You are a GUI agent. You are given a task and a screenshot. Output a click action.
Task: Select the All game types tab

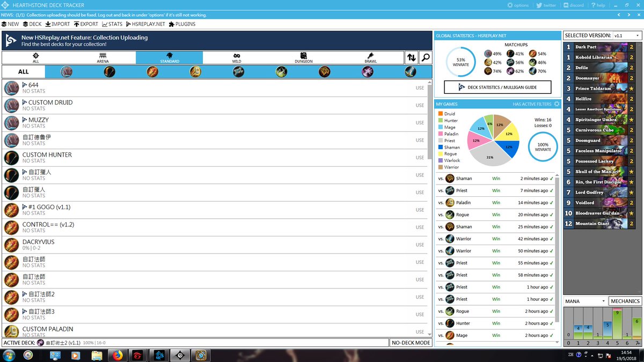35,57
